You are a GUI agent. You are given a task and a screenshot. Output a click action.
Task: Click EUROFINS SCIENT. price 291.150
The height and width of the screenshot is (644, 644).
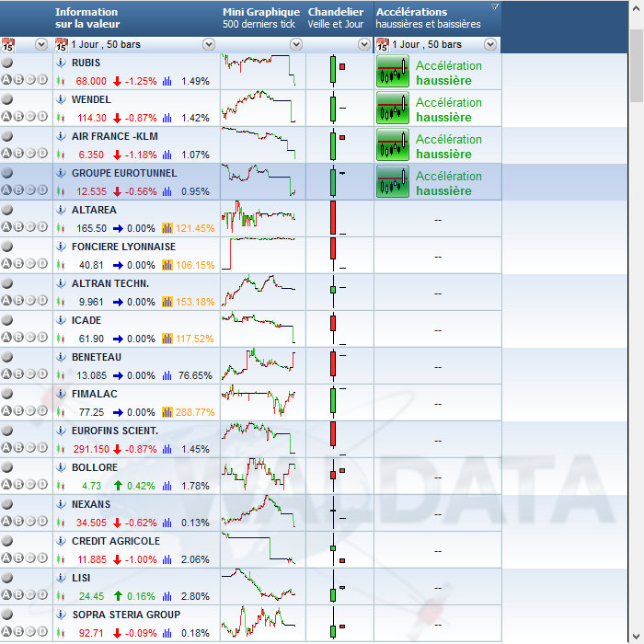tap(91, 449)
